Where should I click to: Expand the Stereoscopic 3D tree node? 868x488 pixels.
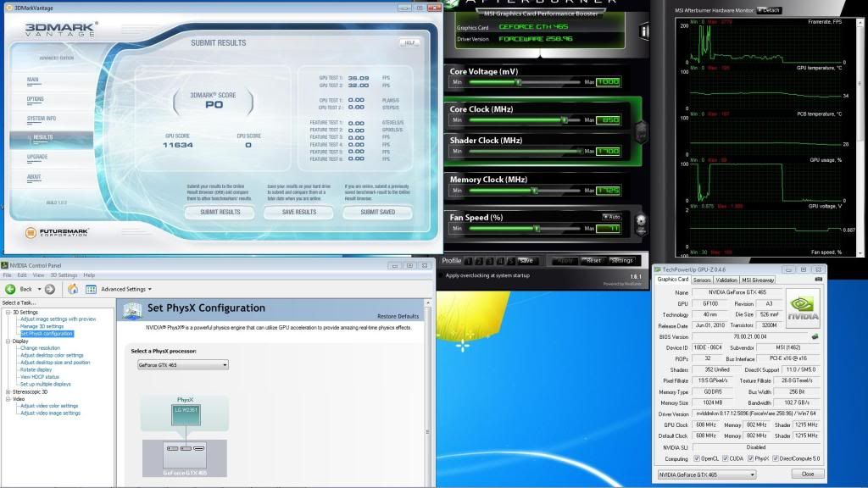pos(8,391)
